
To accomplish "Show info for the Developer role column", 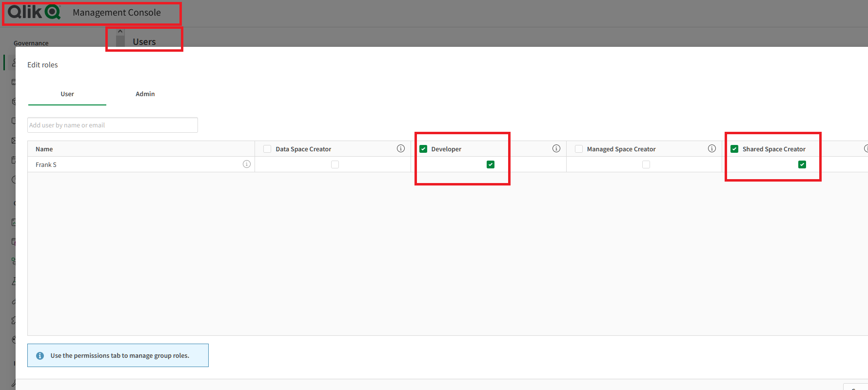I will coord(556,148).
